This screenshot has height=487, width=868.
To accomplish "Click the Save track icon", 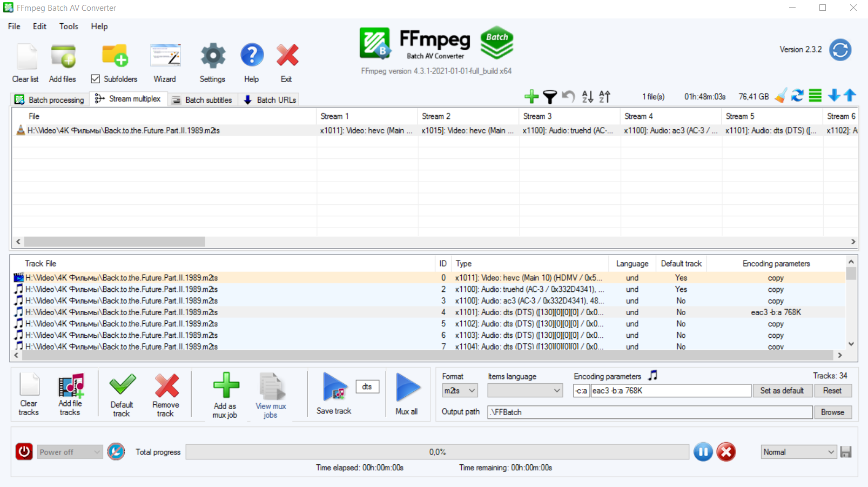I will (x=334, y=387).
